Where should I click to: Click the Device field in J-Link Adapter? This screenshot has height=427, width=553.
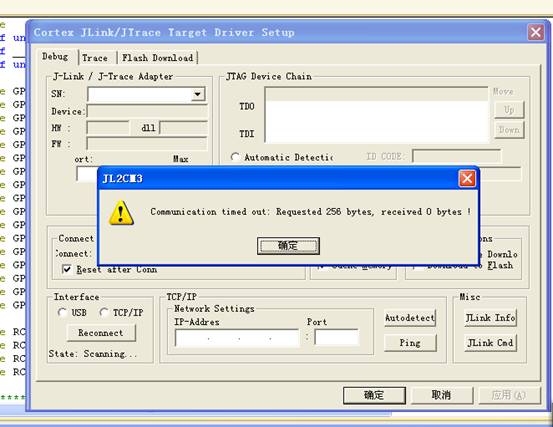[x=147, y=111]
